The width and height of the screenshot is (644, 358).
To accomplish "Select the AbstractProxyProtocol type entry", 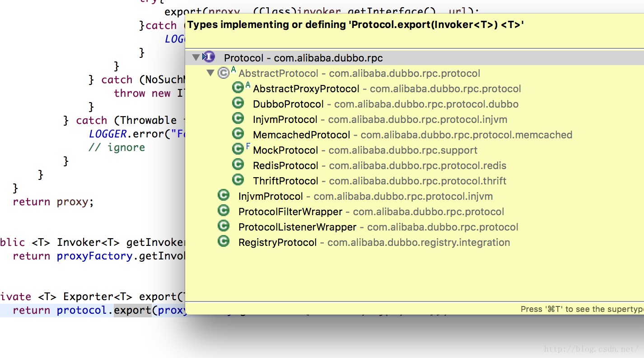I will coord(387,89).
